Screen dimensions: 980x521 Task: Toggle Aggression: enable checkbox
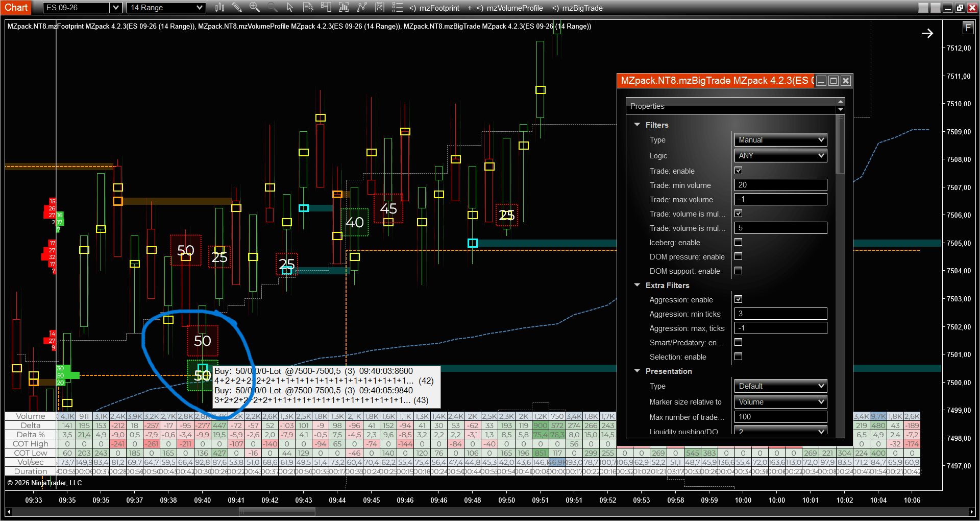click(x=738, y=299)
